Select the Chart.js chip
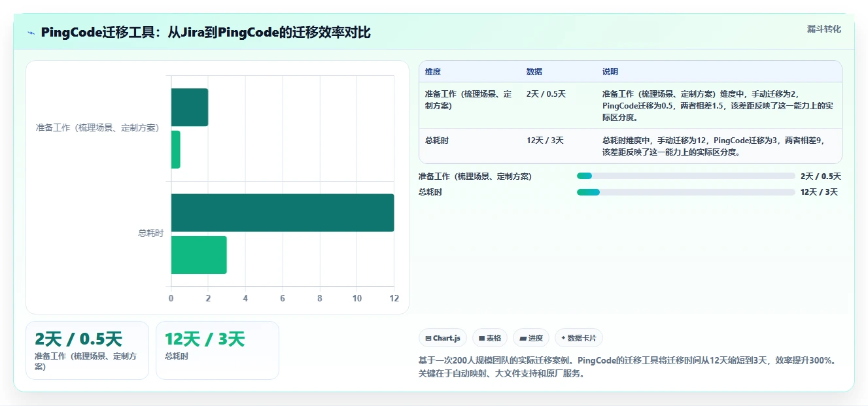 point(443,338)
